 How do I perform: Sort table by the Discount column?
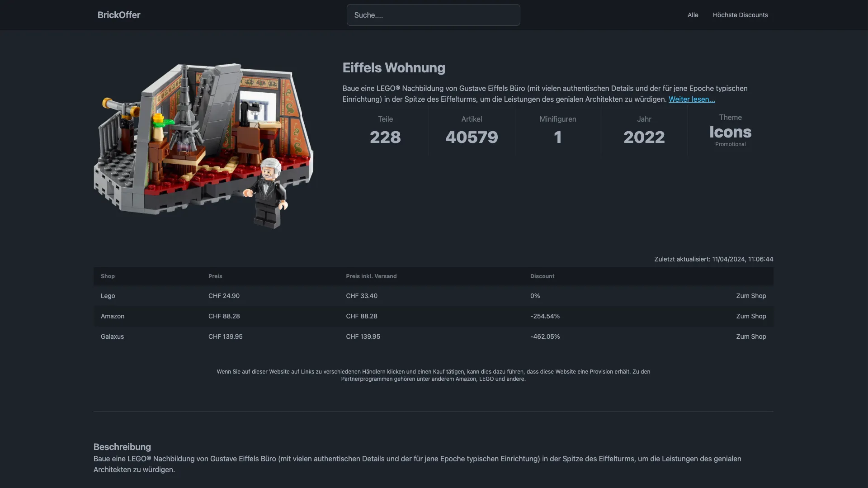tap(542, 276)
